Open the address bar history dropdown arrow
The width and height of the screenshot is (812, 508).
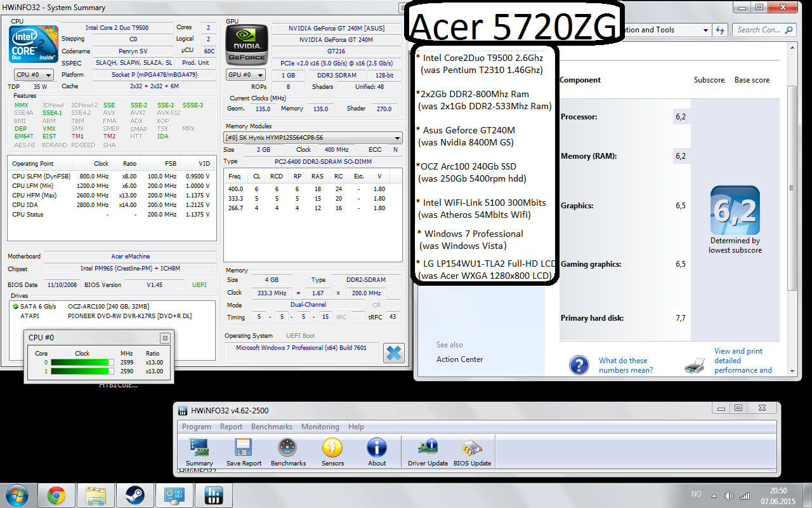pyautogui.click(x=705, y=30)
